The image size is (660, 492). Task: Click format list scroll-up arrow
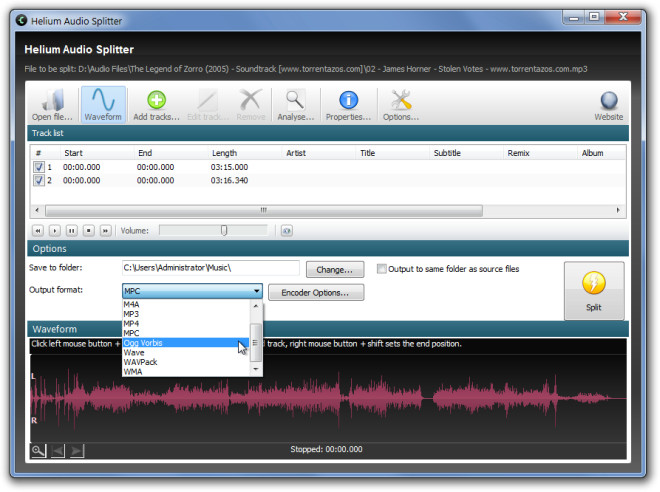(x=256, y=306)
